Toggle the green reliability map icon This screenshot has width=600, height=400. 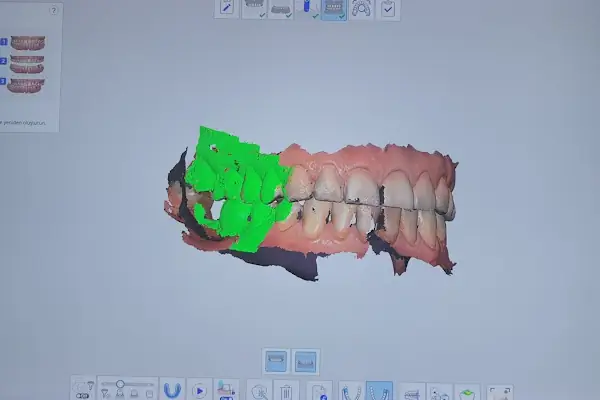tap(467, 392)
